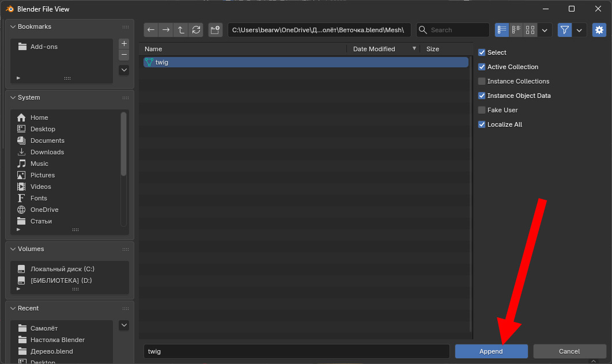Toggle the options gear panel

599,30
